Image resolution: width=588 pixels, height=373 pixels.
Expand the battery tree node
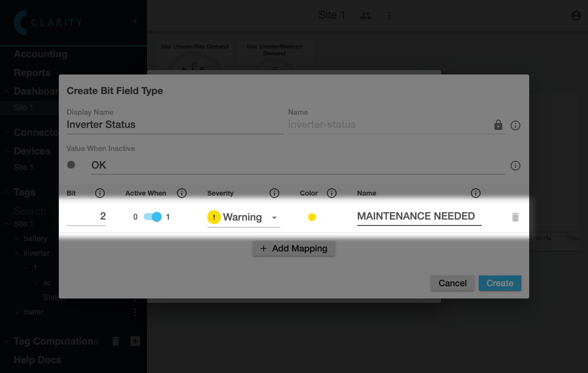click(17, 239)
